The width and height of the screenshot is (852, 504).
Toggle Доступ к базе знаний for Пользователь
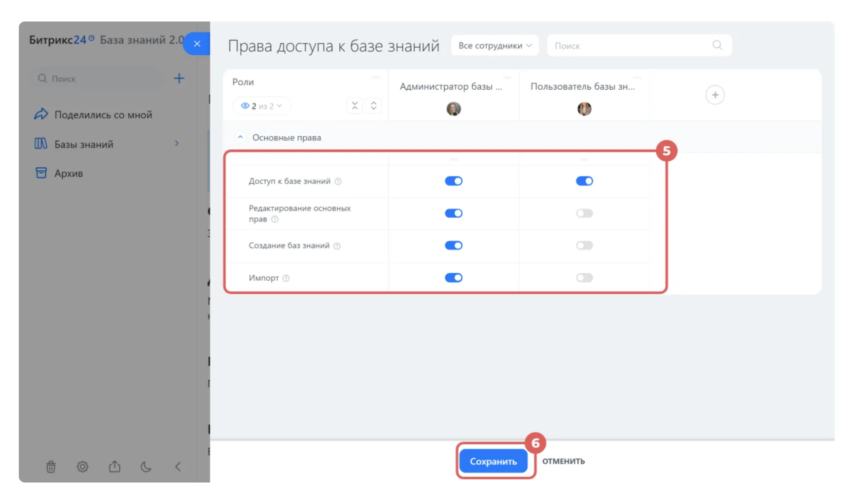coord(584,181)
